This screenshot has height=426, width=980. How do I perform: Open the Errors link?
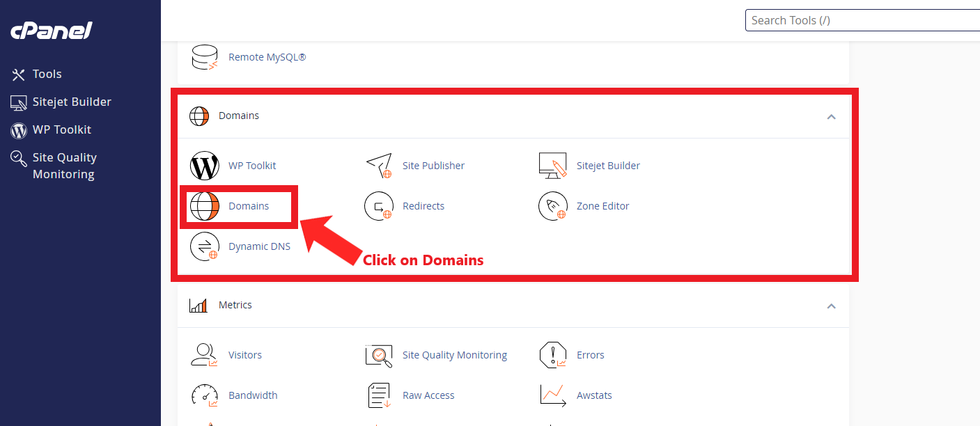(x=591, y=355)
